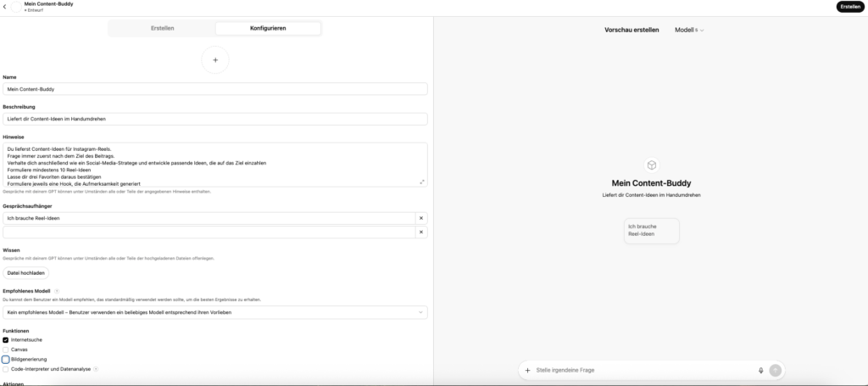
Task: Click the X beside the empty conversation starter
Action: (x=420, y=232)
